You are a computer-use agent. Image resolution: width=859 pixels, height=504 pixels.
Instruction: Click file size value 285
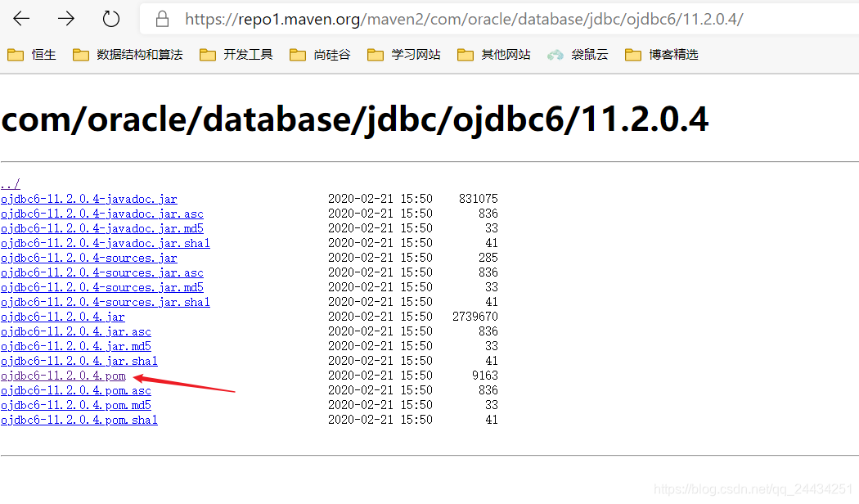488,258
